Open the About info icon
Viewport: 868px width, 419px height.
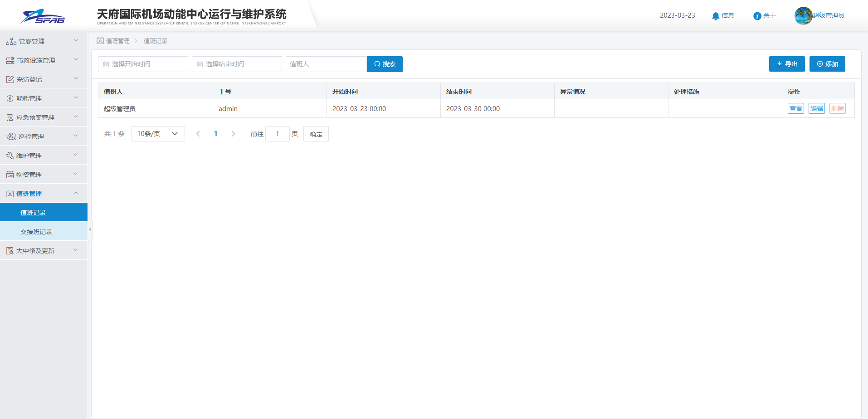click(x=757, y=16)
